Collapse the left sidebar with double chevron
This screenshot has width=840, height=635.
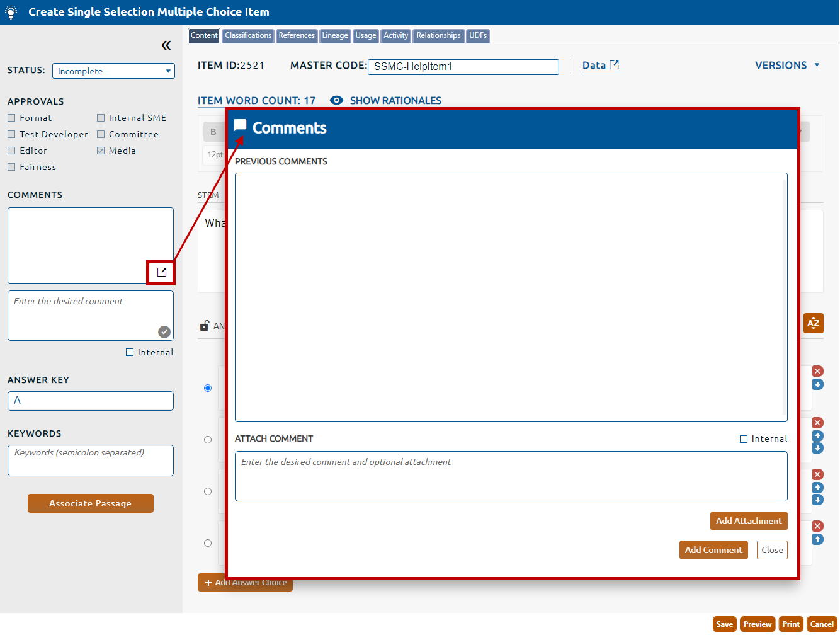pos(166,45)
